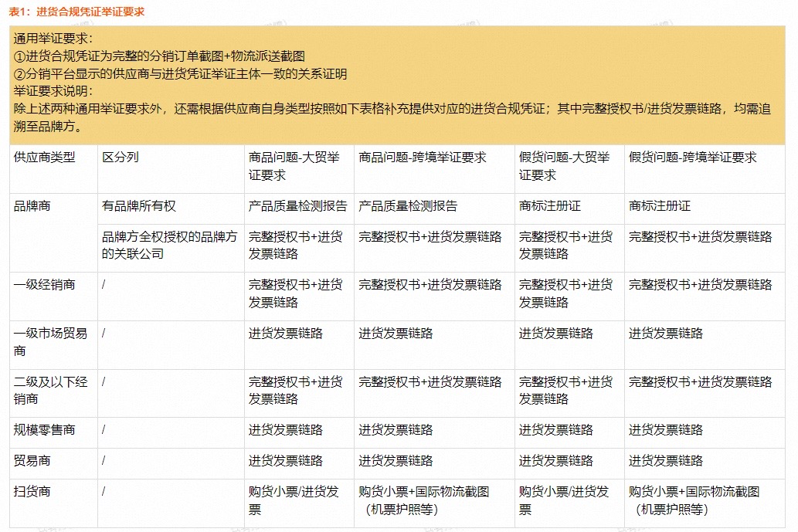Click 产品质量检测报告 under 商品问题-大贸
This screenshot has height=532, width=798.
pyautogui.click(x=297, y=206)
